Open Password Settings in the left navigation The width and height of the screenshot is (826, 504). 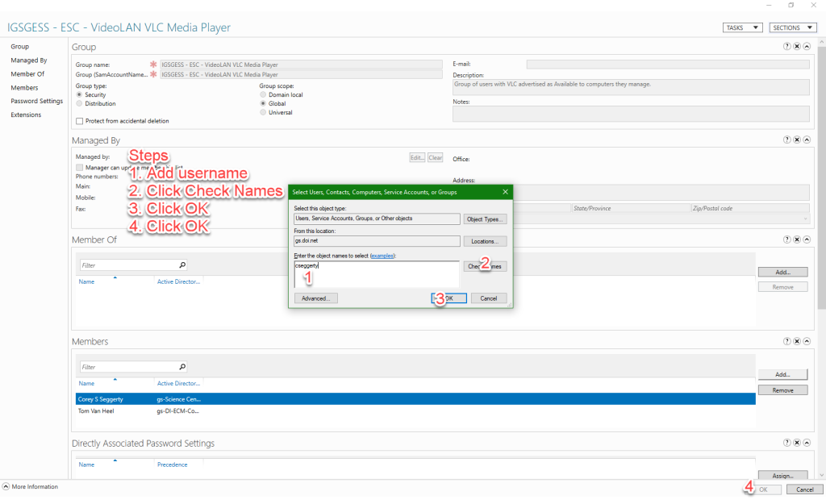(x=37, y=101)
